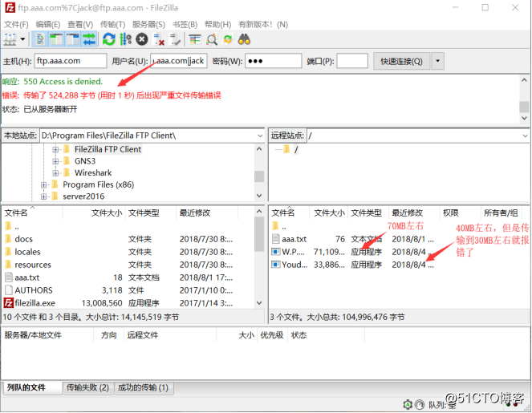The width and height of the screenshot is (532, 413).
Task: Switch to 列队的文件 tab
Action: pos(33,387)
